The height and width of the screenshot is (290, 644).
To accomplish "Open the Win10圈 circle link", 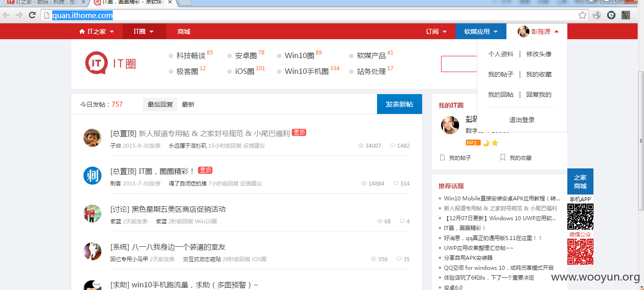I will pyautogui.click(x=299, y=55).
